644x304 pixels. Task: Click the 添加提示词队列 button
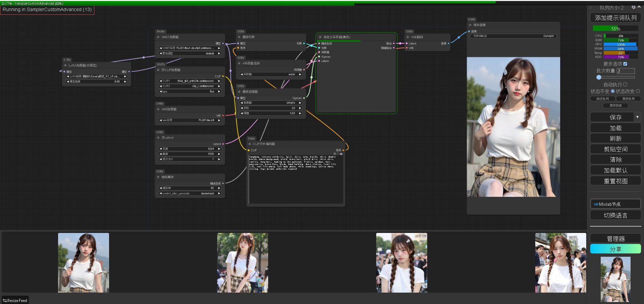(x=615, y=18)
